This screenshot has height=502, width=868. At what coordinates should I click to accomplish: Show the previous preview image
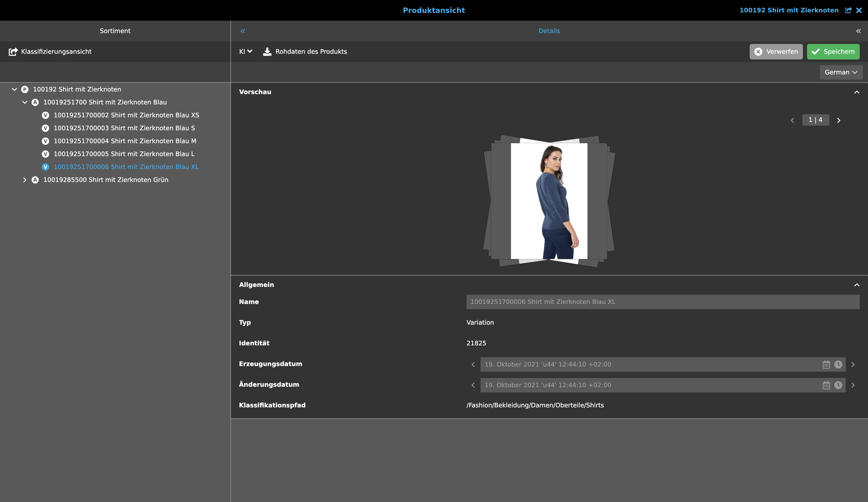793,120
